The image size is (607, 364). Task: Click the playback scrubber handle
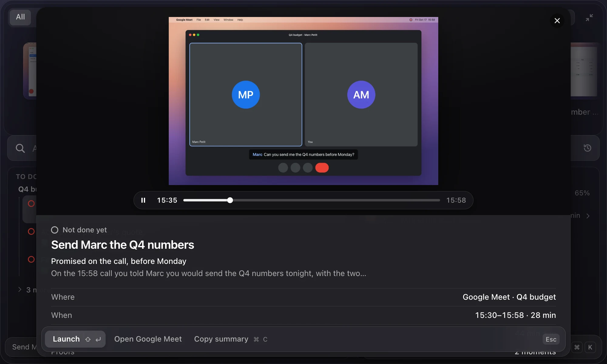coord(230,200)
